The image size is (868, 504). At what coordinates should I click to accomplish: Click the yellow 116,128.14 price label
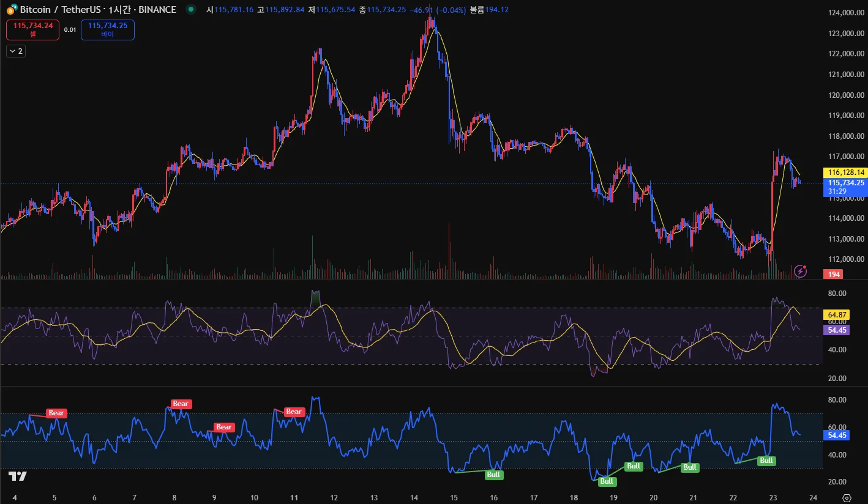pos(846,172)
